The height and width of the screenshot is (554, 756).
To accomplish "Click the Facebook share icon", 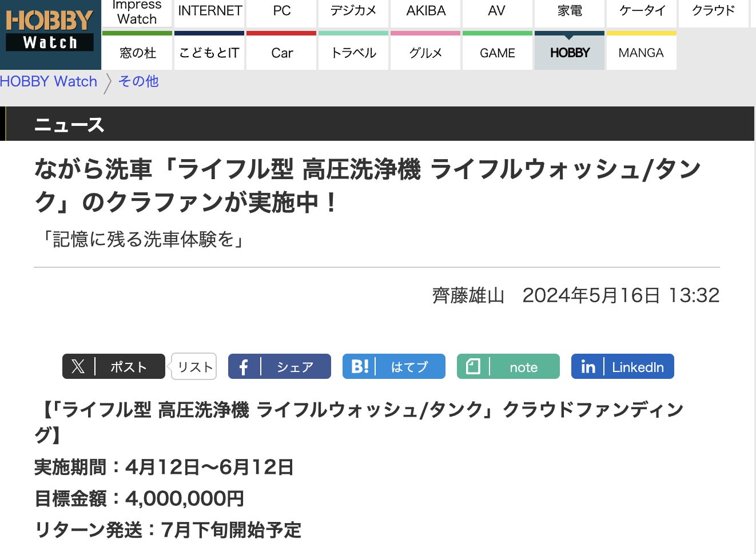I will [244, 367].
